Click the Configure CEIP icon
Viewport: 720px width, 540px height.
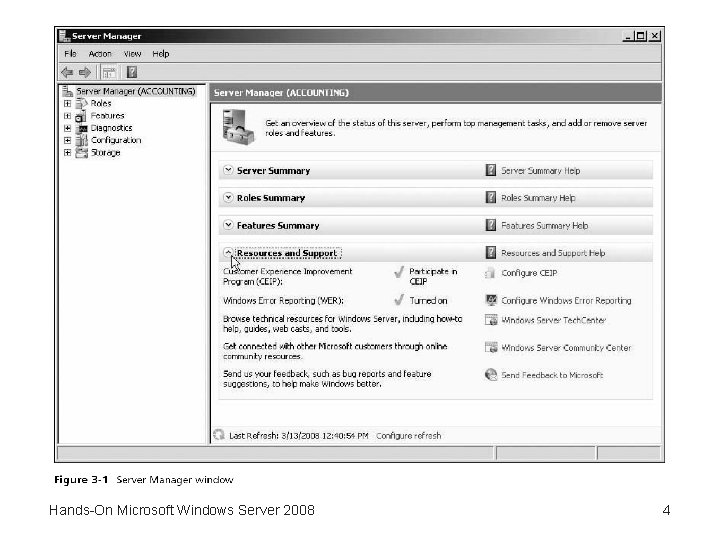[490, 273]
